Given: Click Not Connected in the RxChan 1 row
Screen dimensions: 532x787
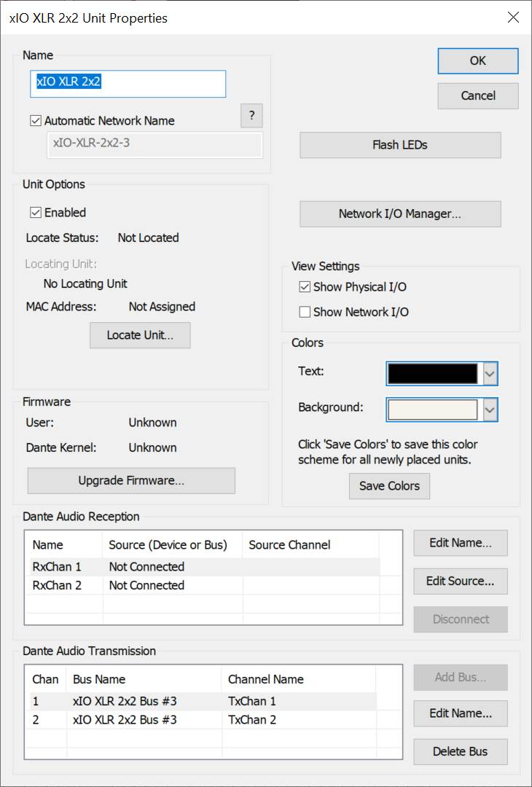Looking at the screenshot, I should 146,567.
